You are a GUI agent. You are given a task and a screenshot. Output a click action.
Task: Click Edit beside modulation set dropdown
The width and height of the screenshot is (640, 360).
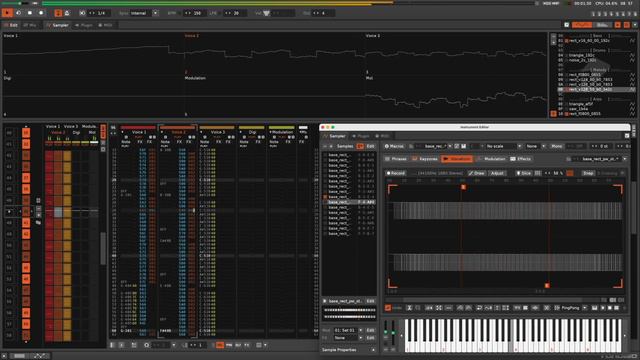[370, 330]
